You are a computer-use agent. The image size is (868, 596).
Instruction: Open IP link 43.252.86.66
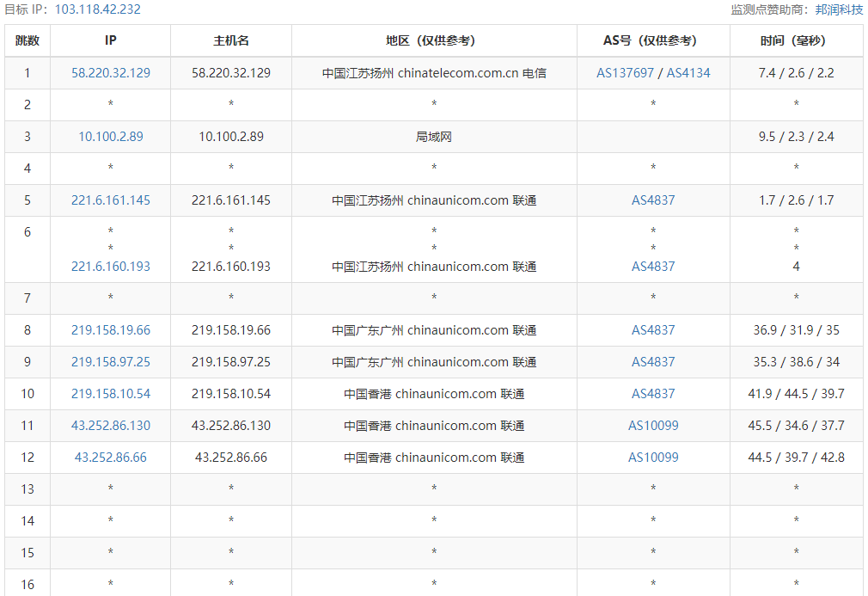point(111,458)
